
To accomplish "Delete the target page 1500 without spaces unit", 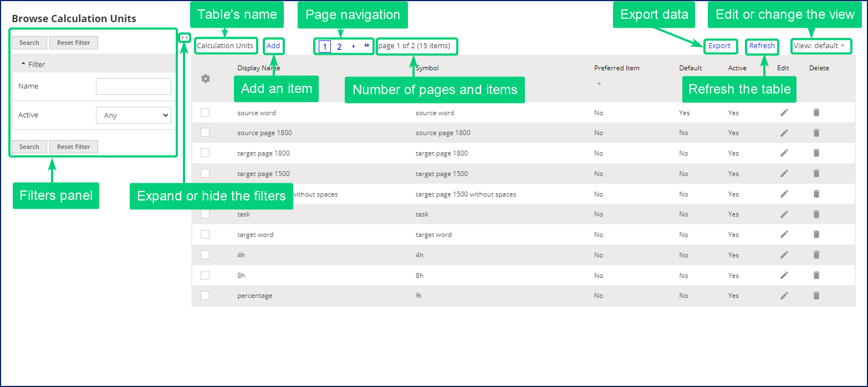I will (x=816, y=194).
